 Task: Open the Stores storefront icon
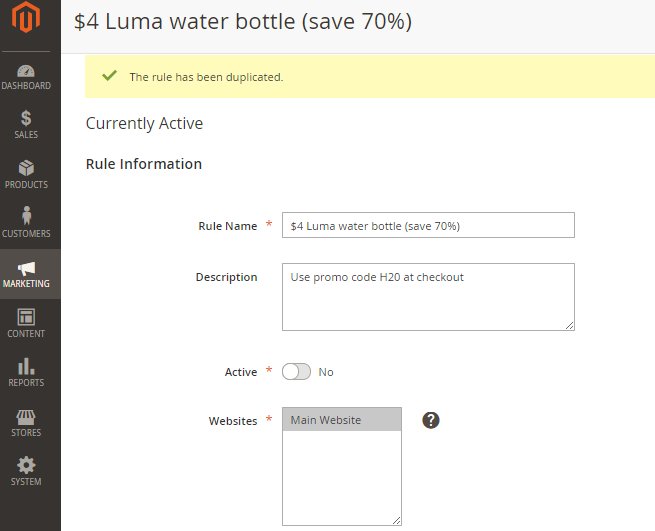pyautogui.click(x=26, y=416)
